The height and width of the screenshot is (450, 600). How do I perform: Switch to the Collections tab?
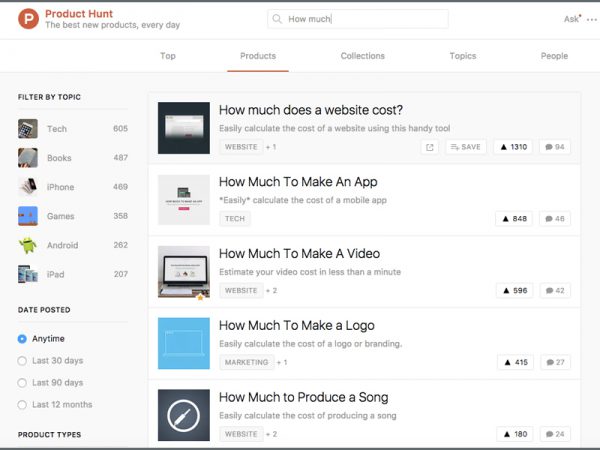[362, 56]
